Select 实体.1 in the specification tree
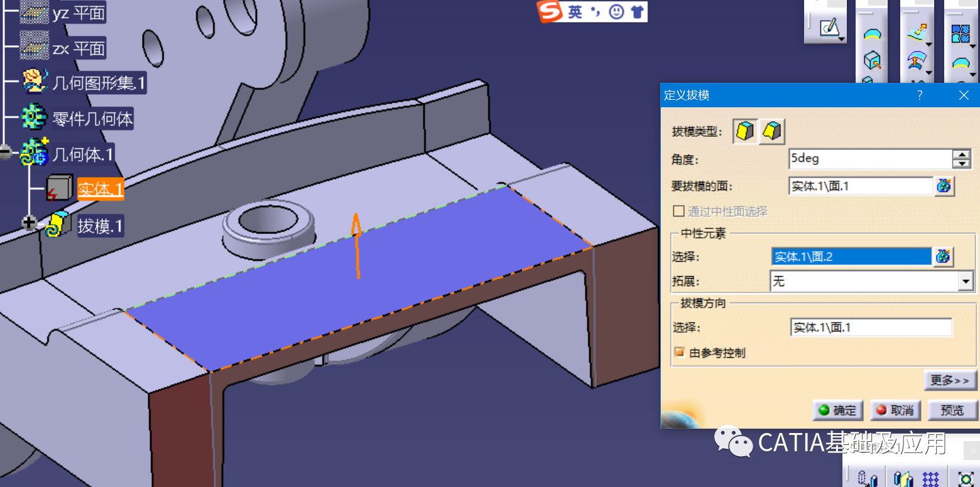Viewport: 980px width, 487px height. tap(101, 189)
